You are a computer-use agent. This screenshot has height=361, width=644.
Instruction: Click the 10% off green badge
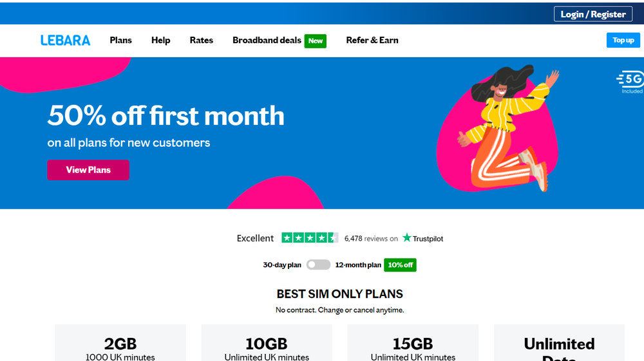point(400,265)
